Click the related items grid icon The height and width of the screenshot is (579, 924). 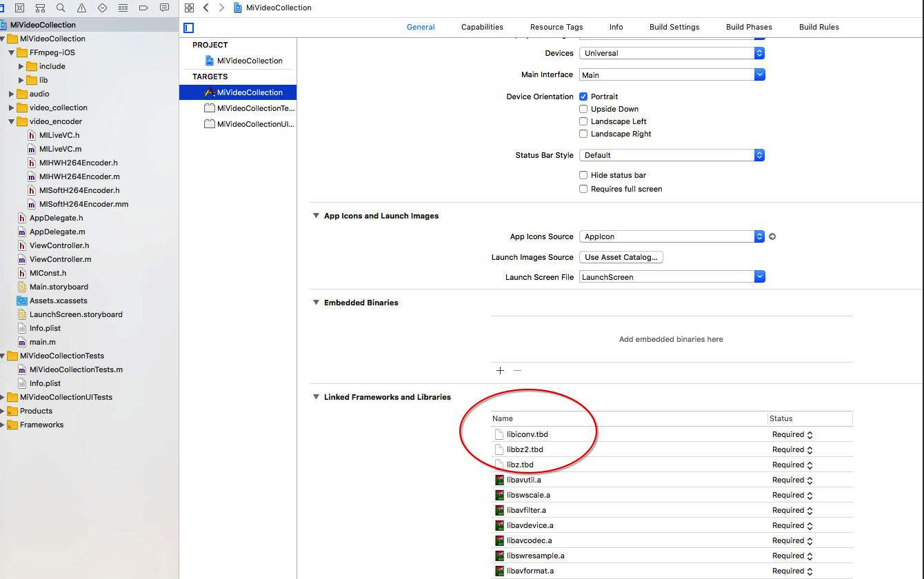(x=189, y=8)
